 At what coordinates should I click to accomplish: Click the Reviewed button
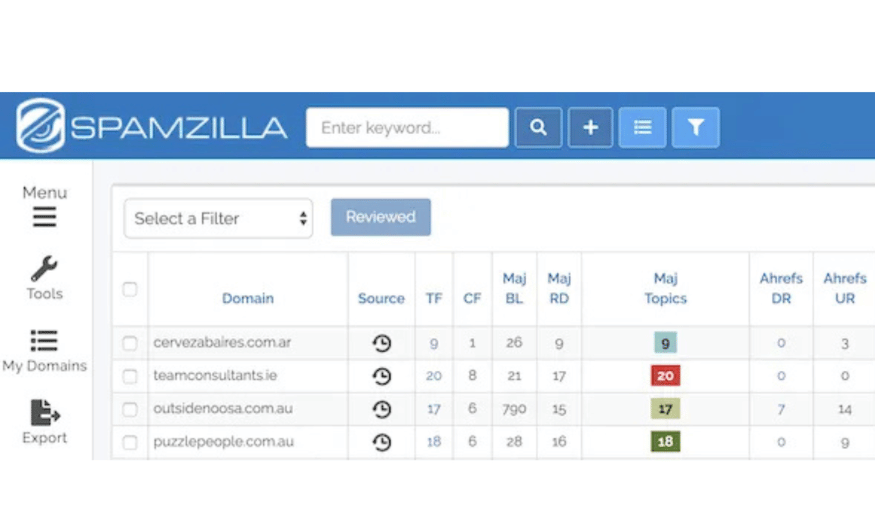tap(381, 217)
